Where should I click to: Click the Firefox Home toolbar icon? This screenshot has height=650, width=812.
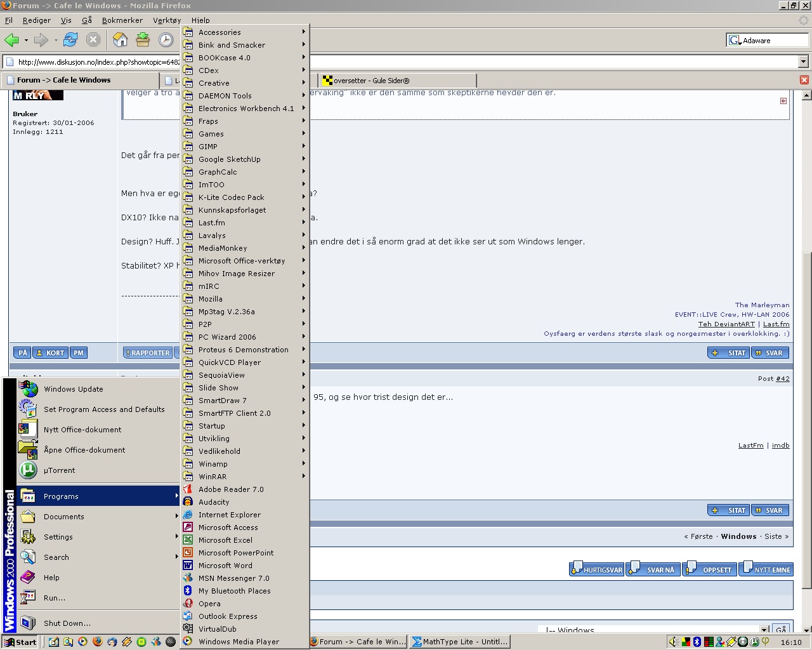(x=120, y=40)
